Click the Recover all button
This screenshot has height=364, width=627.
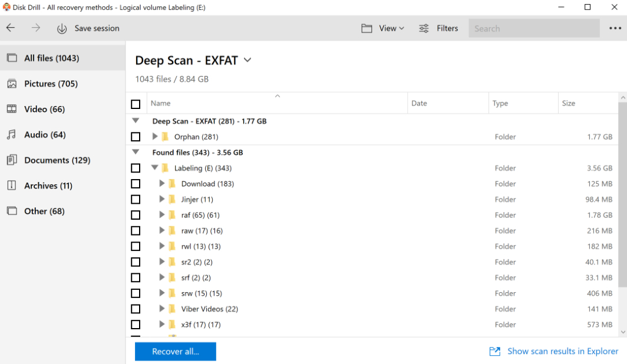[x=175, y=351]
